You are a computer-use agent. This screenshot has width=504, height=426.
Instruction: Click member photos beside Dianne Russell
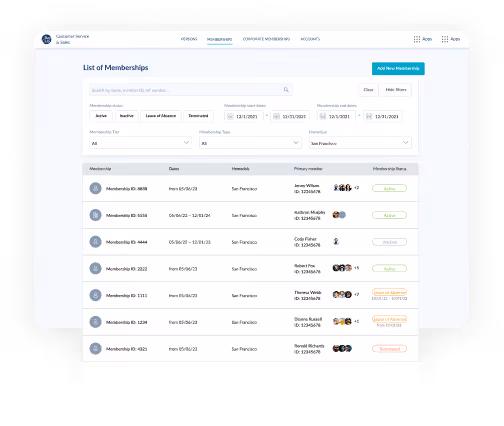342,321
